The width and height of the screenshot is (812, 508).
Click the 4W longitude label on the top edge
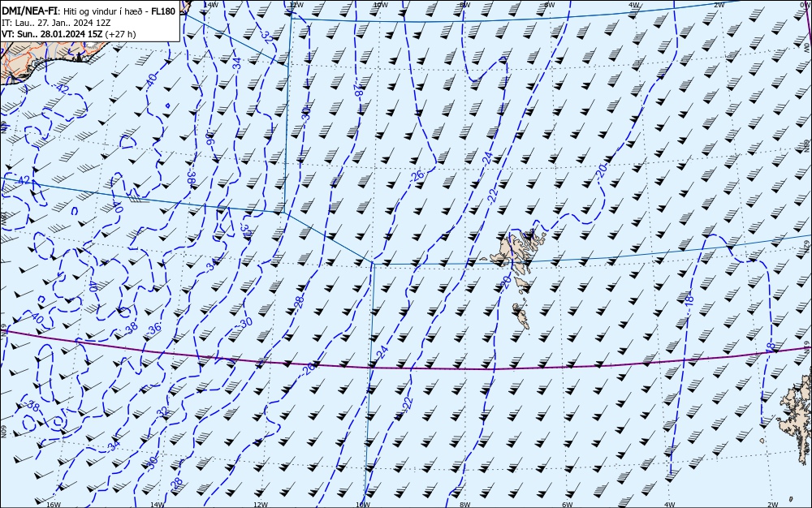point(634,4)
